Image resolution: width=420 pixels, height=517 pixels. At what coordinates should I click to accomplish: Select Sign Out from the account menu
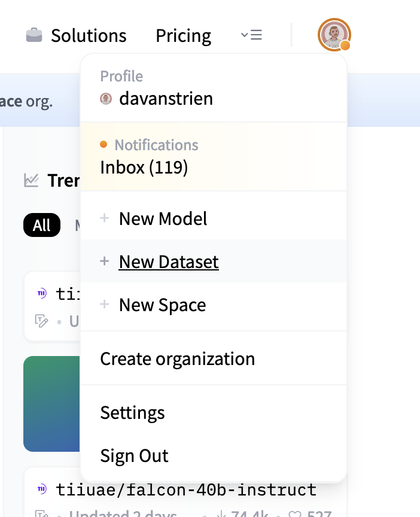pos(133,455)
